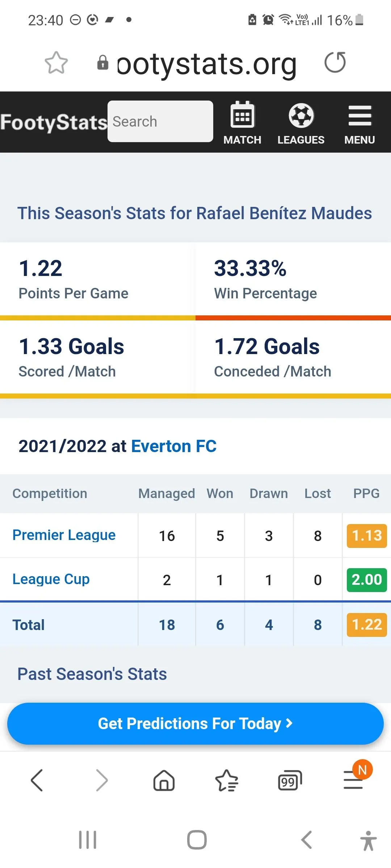The height and width of the screenshot is (868, 391).
Task: Open the bookmarks list star icon
Action: [227, 780]
